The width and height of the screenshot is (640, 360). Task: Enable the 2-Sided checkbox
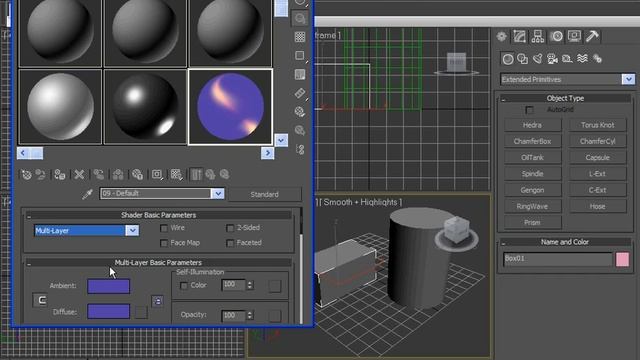[230, 228]
